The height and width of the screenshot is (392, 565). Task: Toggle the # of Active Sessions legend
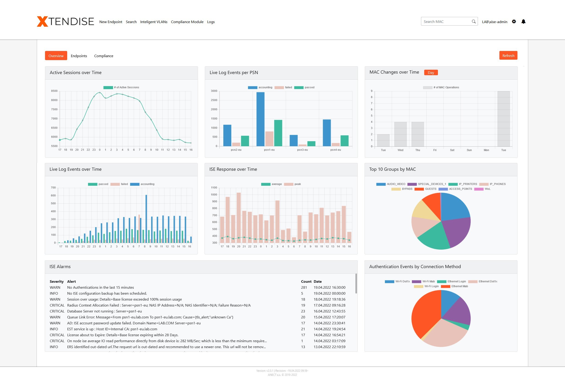121,87
